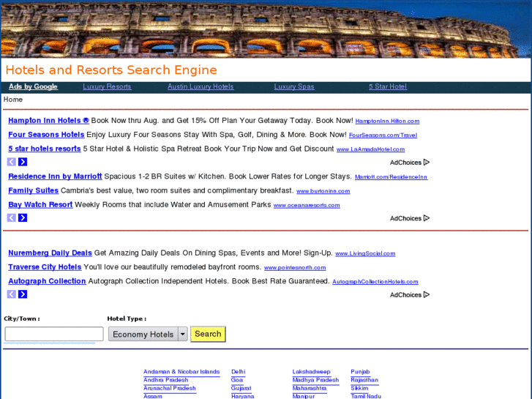This screenshot has width=532, height=399.
Task: Open Madhya Pradesh state link
Action: 315,380
